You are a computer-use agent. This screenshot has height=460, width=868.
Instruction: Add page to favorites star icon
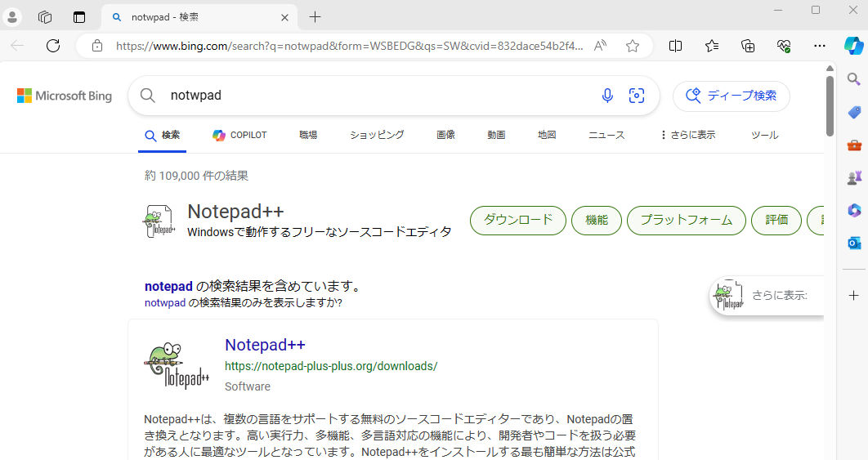[633, 46]
